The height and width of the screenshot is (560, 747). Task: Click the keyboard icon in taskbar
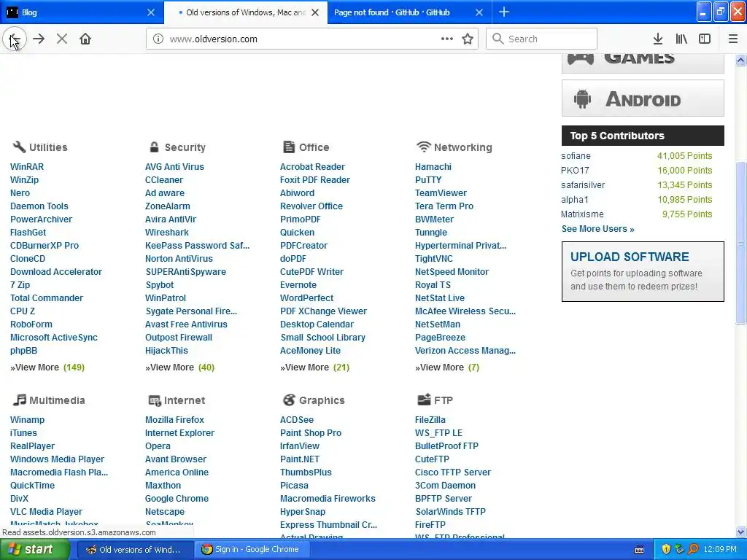click(x=639, y=550)
